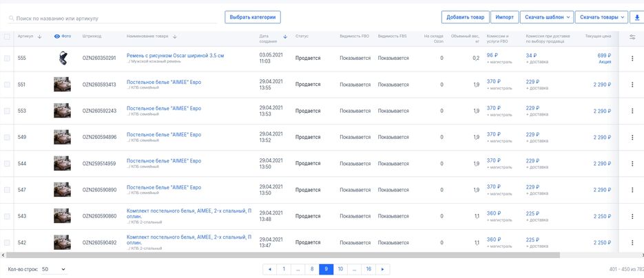Click Статус column header
This screenshot has width=644, height=278.
(x=302, y=36)
